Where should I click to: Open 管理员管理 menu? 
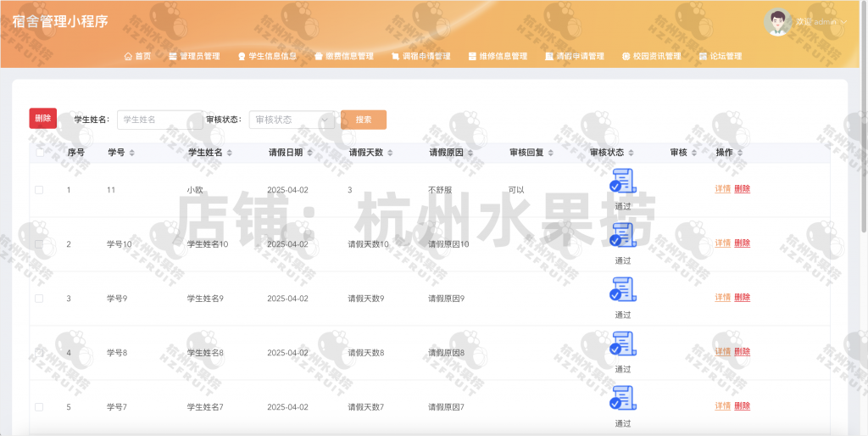click(194, 56)
